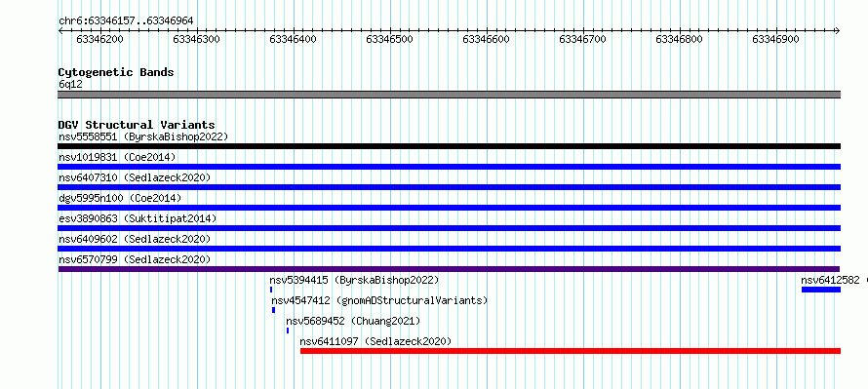Screen dimensions: 868x389
Task: Click the chr6:63346157..63346964 region label
Action: pos(126,20)
